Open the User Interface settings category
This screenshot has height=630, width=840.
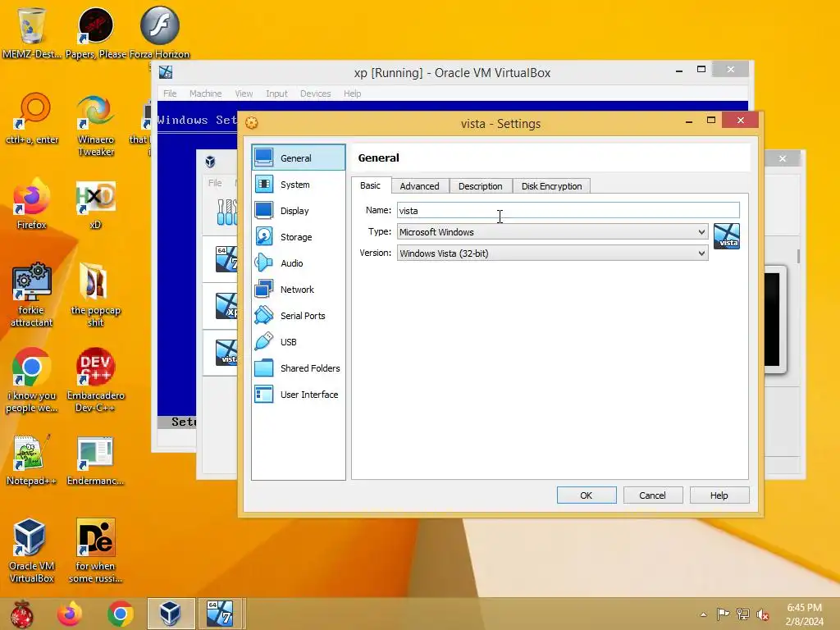pos(299,395)
